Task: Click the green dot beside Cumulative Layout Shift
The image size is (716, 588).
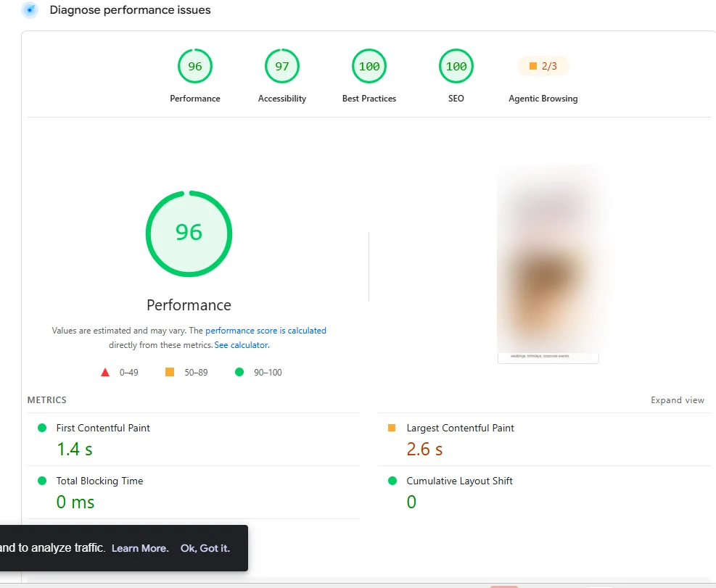Action: click(392, 481)
